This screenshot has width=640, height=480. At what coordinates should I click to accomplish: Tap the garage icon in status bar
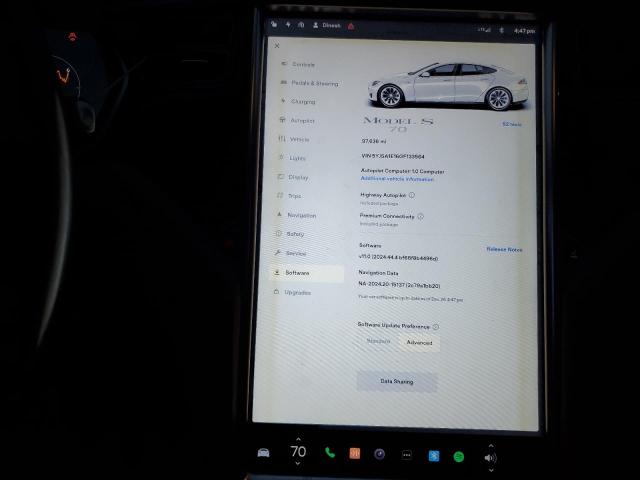point(301,25)
